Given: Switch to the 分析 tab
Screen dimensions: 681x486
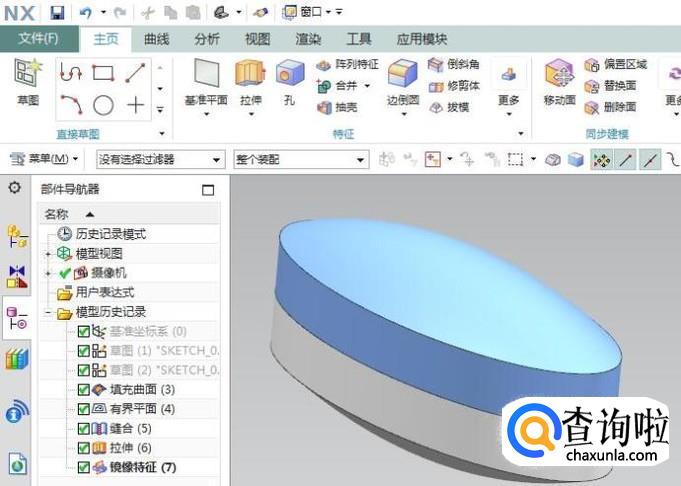Looking at the screenshot, I should (x=207, y=39).
